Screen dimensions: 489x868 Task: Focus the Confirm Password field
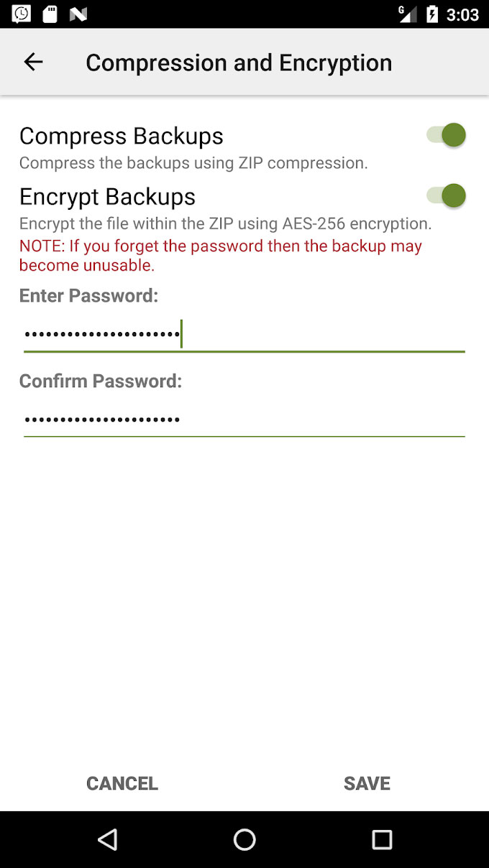244,420
